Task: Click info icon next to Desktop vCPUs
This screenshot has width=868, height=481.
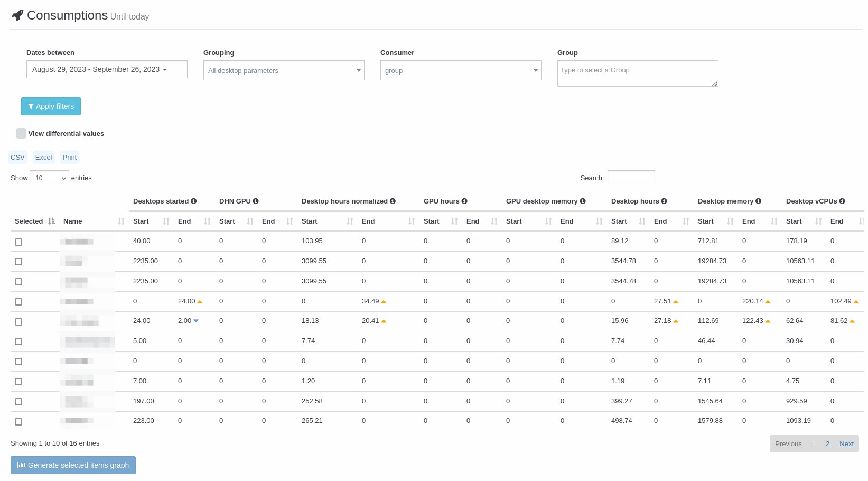Action: pos(842,201)
